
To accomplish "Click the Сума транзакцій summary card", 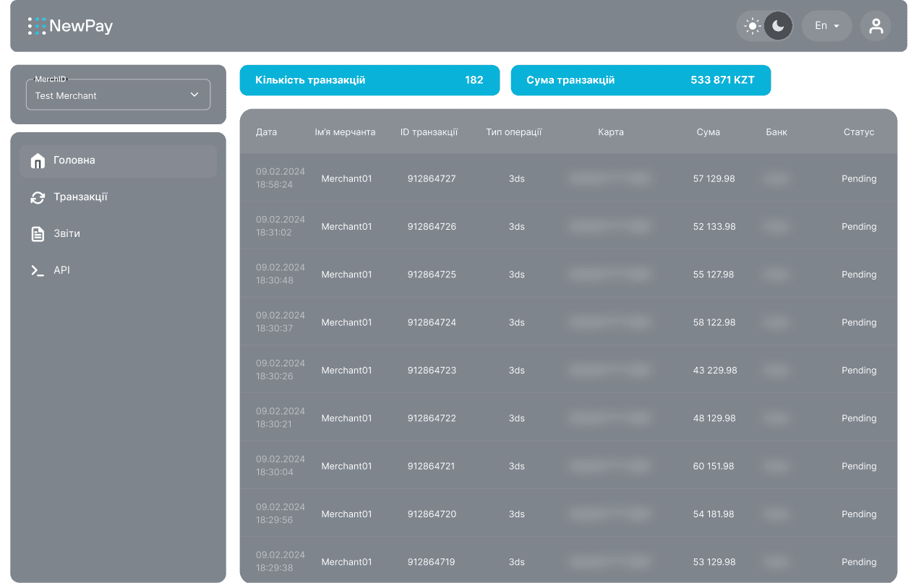I will point(641,80).
